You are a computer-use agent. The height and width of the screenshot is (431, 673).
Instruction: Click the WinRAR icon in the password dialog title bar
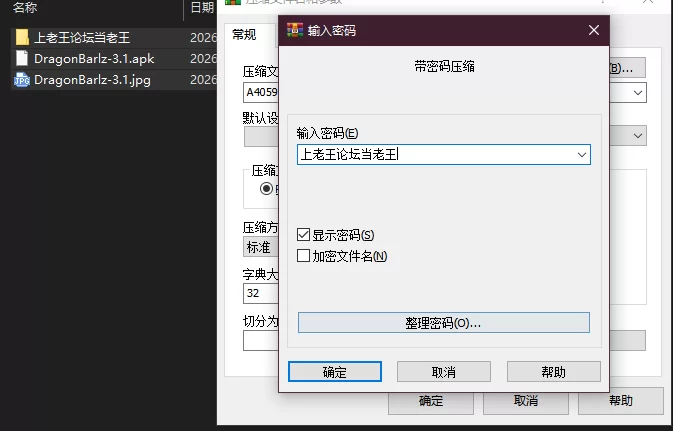pyautogui.click(x=295, y=30)
